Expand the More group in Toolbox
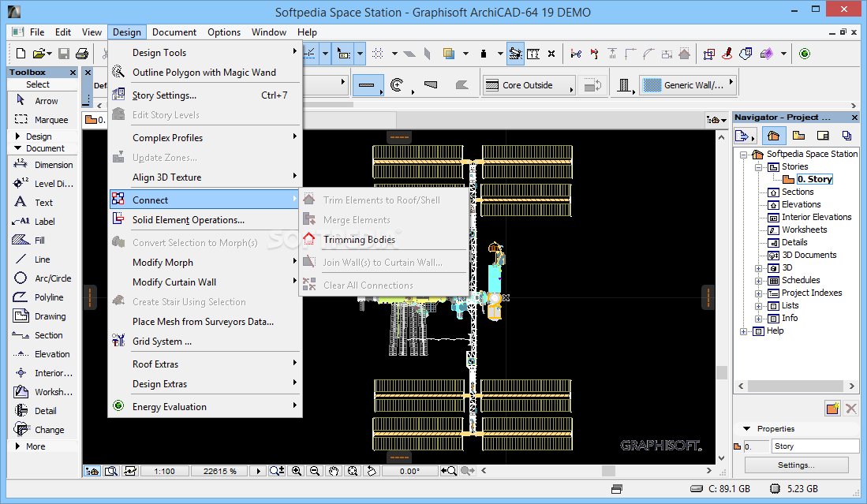 pyautogui.click(x=17, y=446)
